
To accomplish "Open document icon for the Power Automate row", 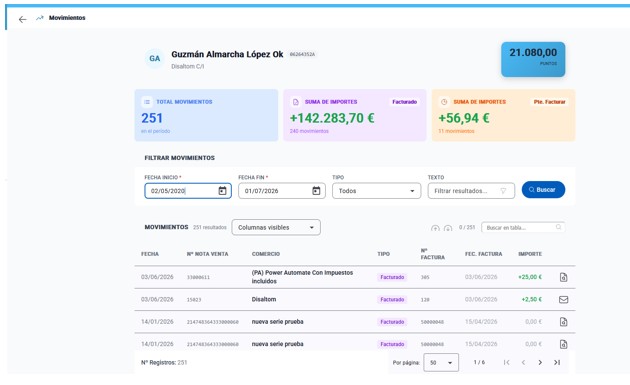I will pyautogui.click(x=563, y=277).
